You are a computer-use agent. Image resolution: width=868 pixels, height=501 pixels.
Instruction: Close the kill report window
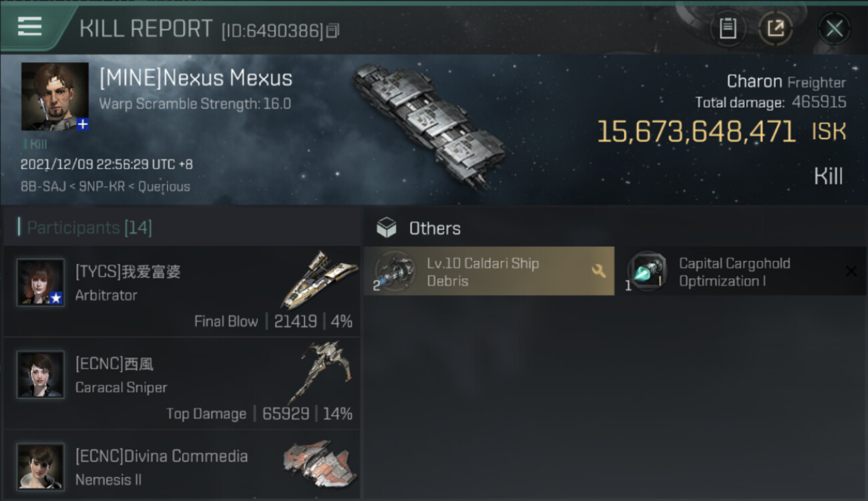coord(834,28)
